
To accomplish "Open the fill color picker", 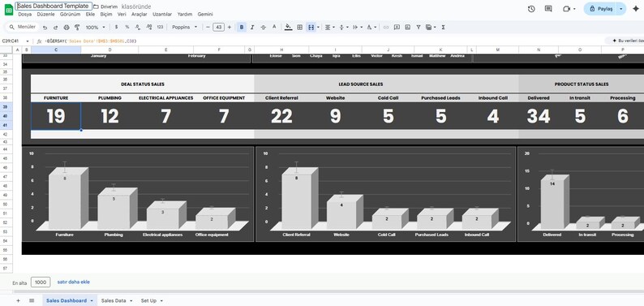I will 288,27.
